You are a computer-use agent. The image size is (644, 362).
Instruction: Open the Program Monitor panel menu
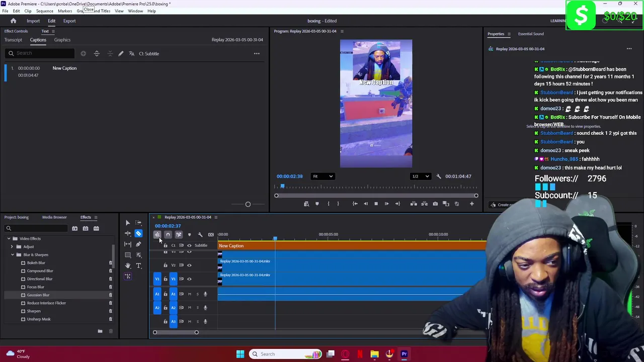click(x=342, y=31)
